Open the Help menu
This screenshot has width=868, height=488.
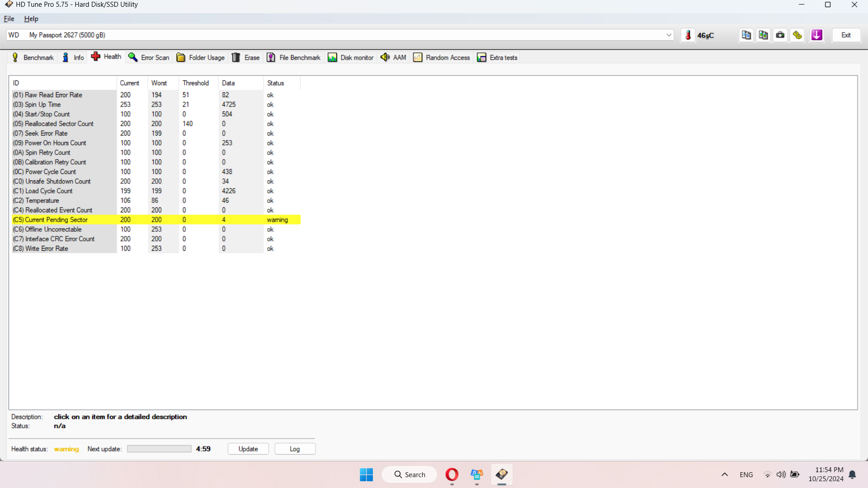[31, 19]
